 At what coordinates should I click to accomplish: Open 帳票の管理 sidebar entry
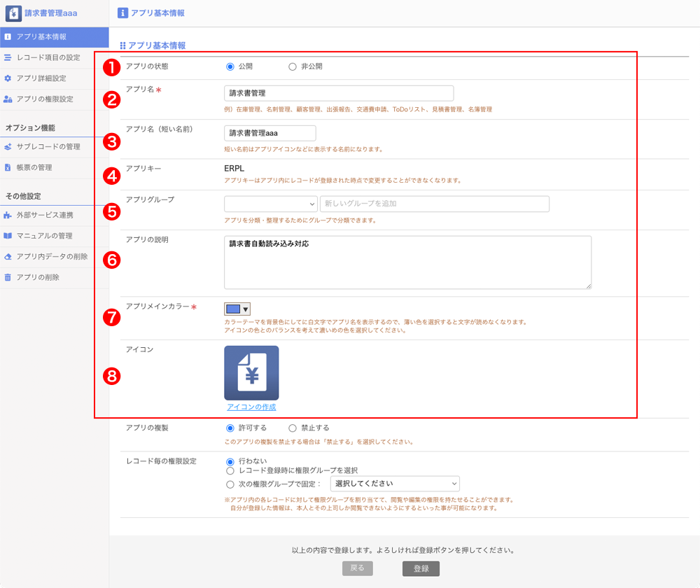[54, 167]
